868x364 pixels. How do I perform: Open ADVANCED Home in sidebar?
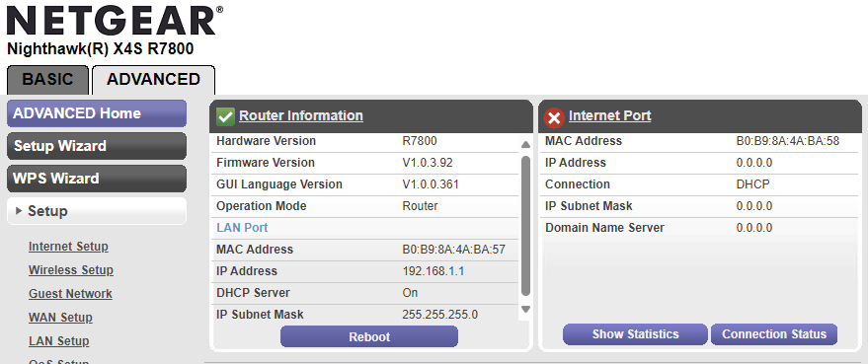(97, 113)
